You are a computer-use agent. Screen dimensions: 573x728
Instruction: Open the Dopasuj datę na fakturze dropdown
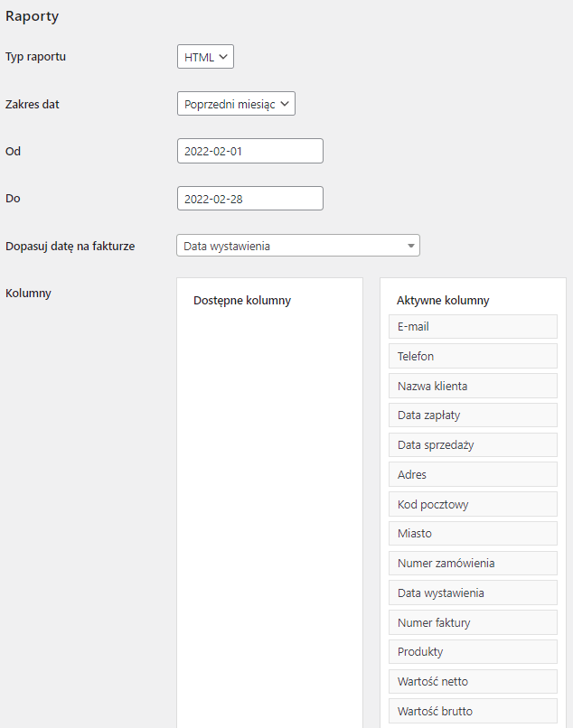tap(297, 246)
